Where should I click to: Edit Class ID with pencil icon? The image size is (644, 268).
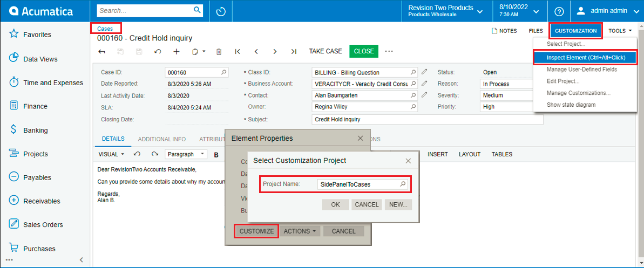tap(425, 72)
